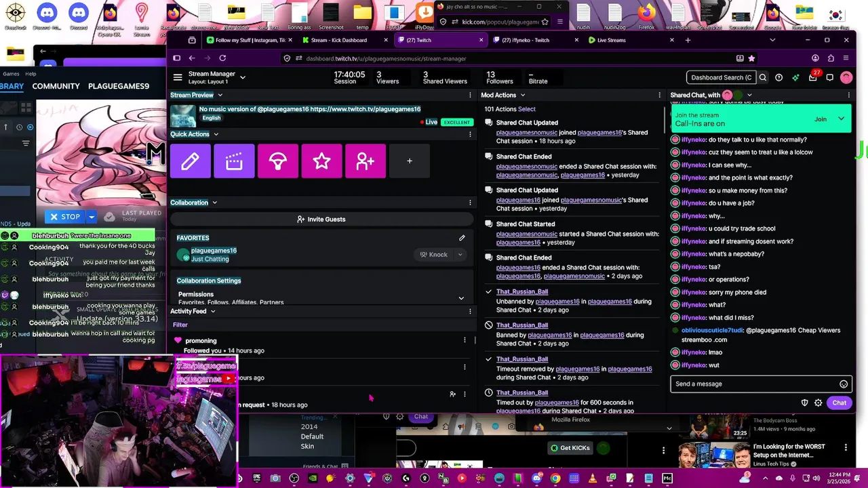Click the Invite Guests button
868x488 pixels.
[321, 219]
